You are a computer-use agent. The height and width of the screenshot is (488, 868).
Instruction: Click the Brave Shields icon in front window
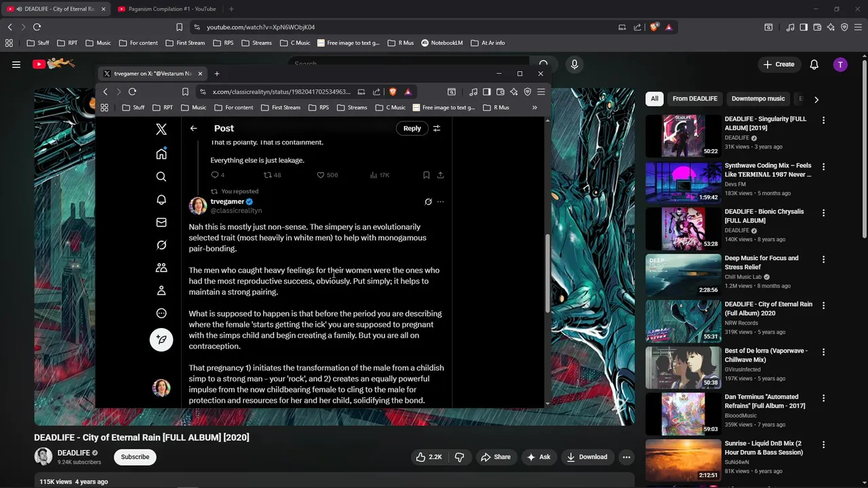[x=393, y=91]
